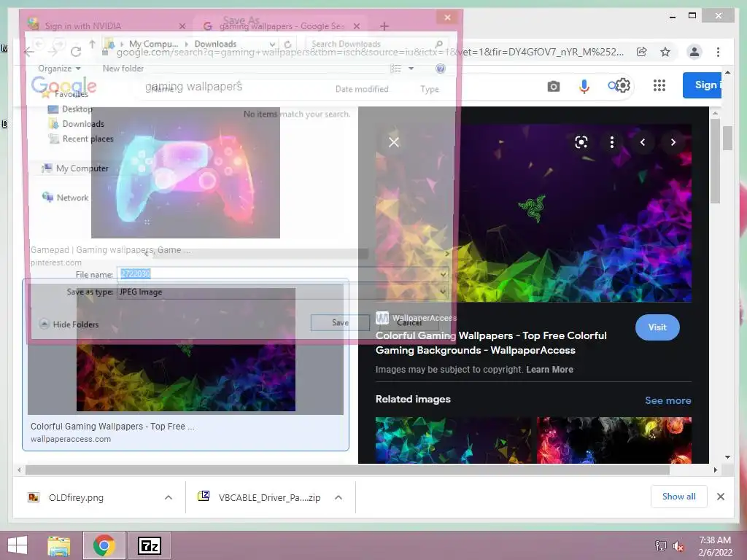Search by image using camera icon

pyautogui.click(x=553, y=86)
